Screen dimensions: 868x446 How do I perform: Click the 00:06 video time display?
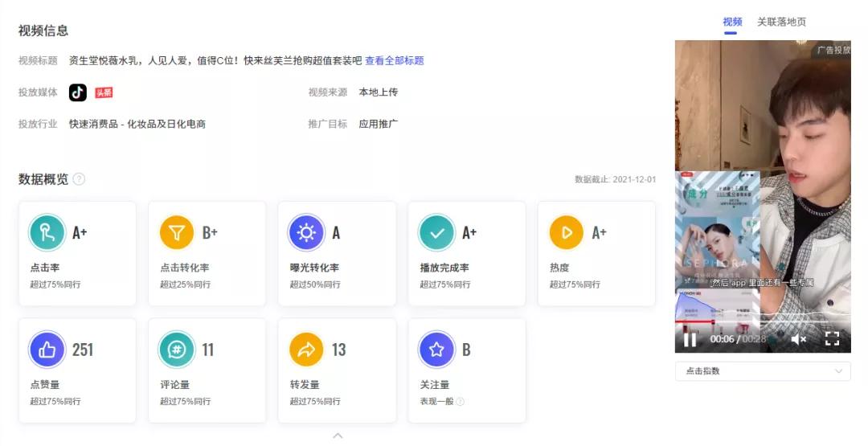tap(722, 339)
